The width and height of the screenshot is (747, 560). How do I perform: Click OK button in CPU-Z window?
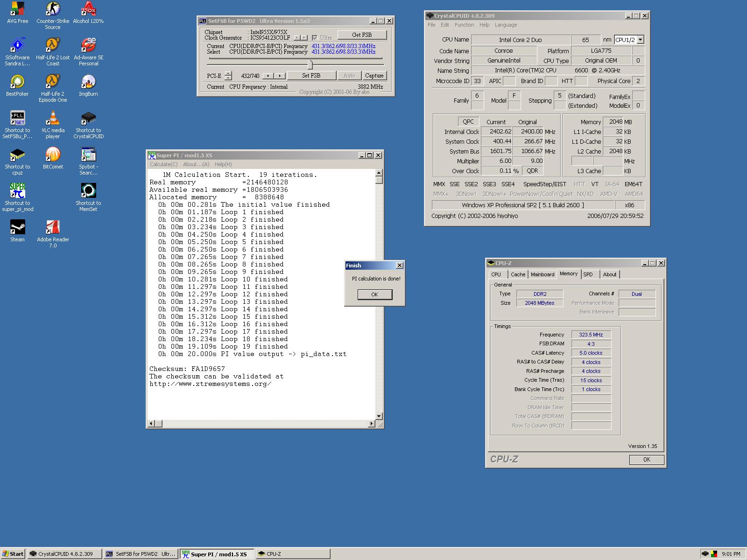647,460
